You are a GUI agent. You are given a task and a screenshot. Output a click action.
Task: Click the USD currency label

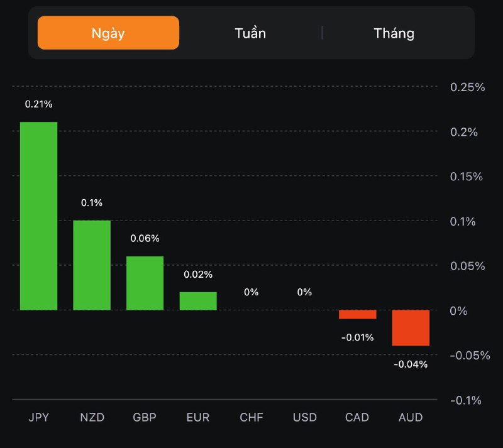[x=304, y=417]
